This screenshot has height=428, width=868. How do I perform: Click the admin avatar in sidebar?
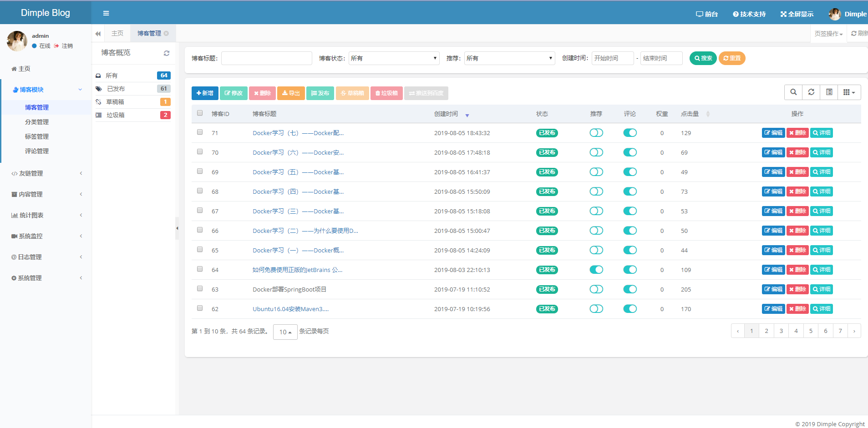pos(17,41)
